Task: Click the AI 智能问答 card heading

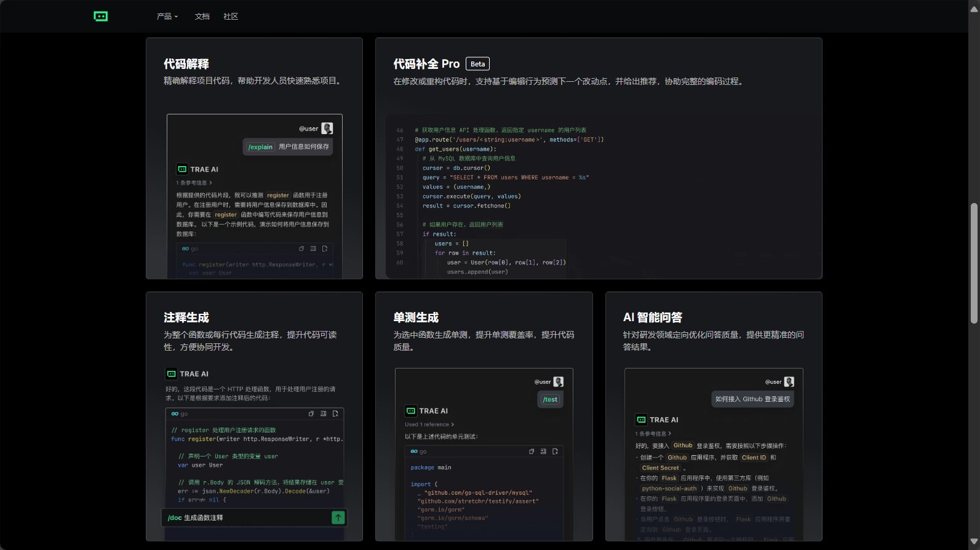Action: click(653, 317)
